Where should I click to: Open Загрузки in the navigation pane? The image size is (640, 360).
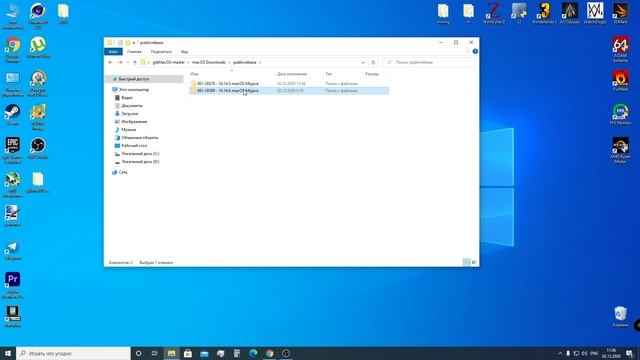tap(129, 113)
